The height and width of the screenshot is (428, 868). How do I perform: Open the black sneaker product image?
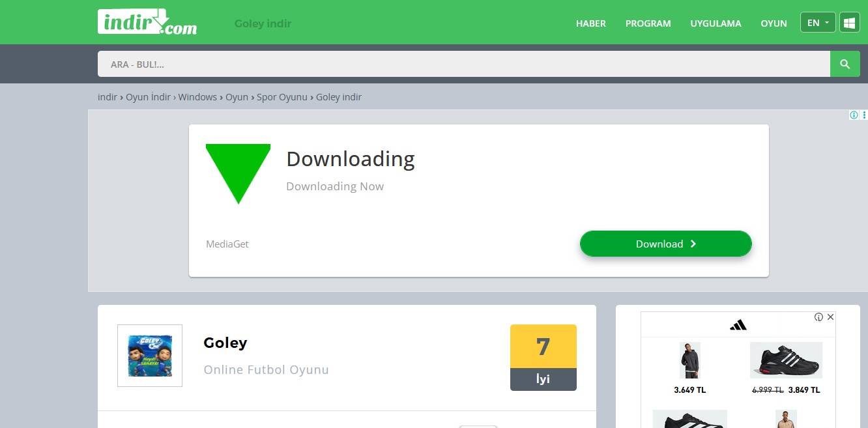point(786,360)
